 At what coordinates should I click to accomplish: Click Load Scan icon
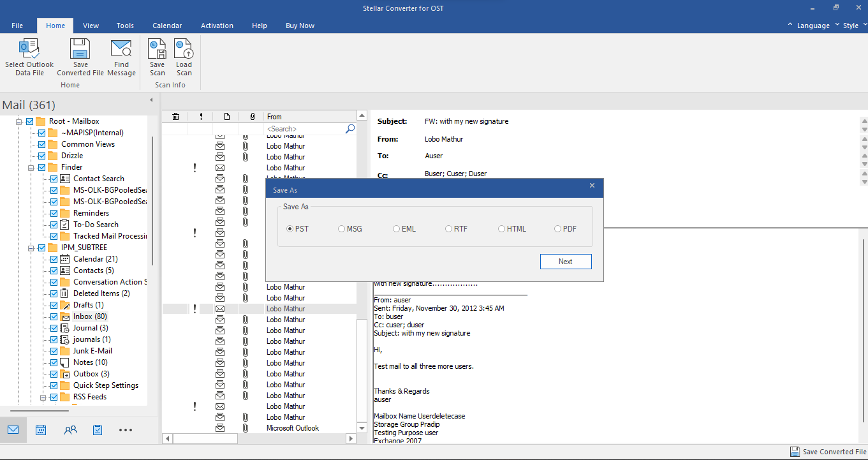184,49
